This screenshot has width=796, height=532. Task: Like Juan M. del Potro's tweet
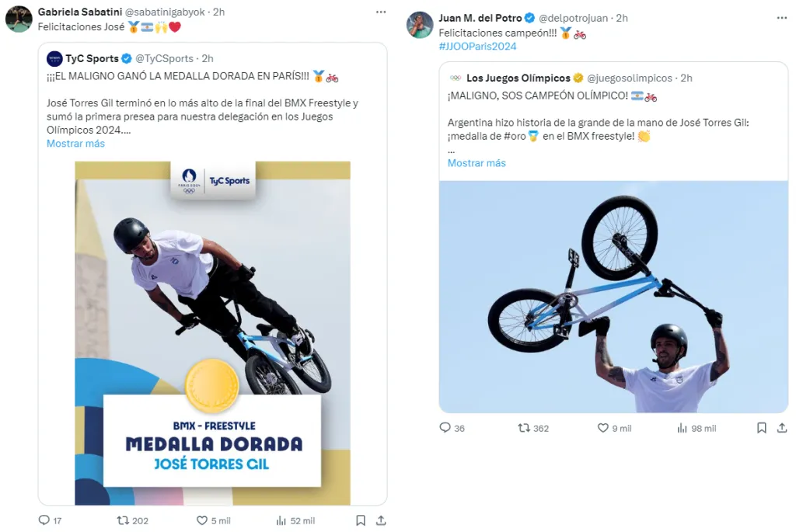(x=603, y=428)
